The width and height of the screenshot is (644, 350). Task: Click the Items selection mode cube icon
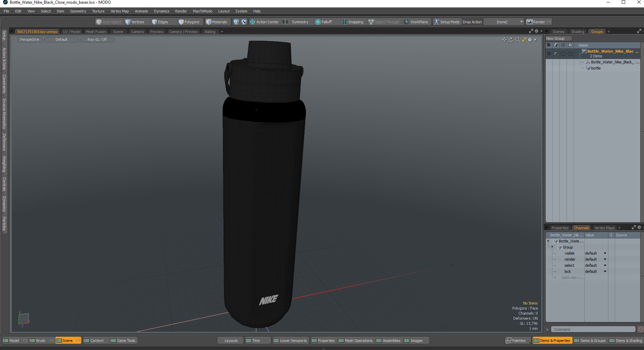point(236,22)
